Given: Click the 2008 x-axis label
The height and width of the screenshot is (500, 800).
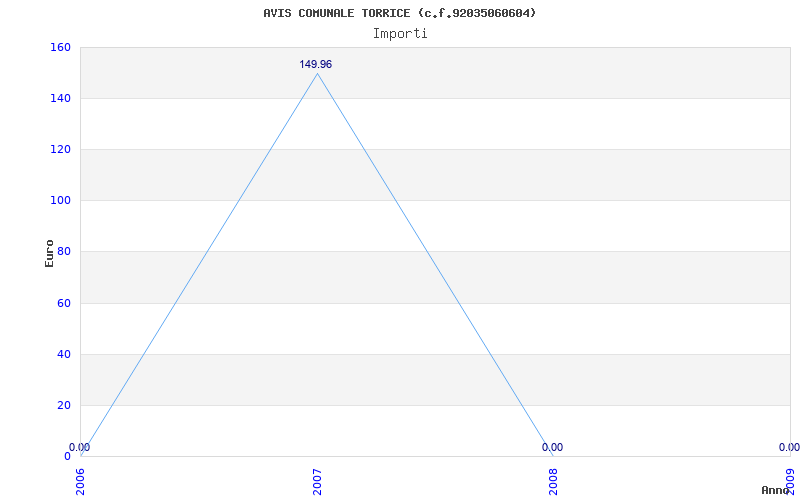Looking at the screenshot, I should pyautogui.click(x=554, y=481).
